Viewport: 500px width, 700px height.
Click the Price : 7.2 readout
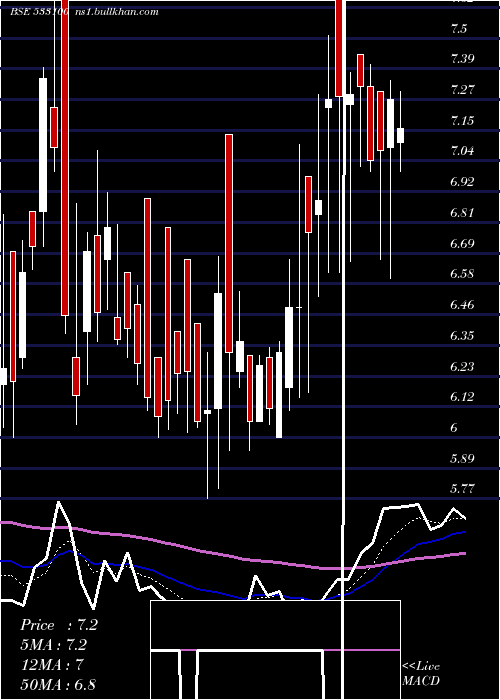(x=58, y=625)
